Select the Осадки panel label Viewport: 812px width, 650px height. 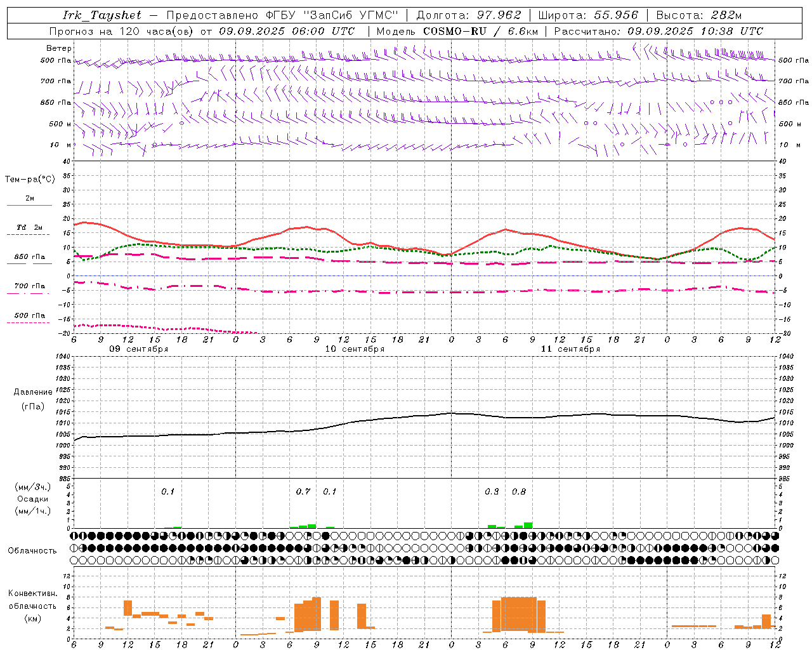coord(32,500)
